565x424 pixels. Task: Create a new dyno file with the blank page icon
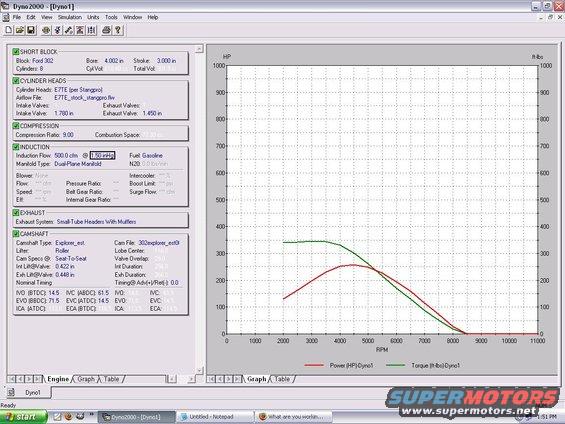8,30
